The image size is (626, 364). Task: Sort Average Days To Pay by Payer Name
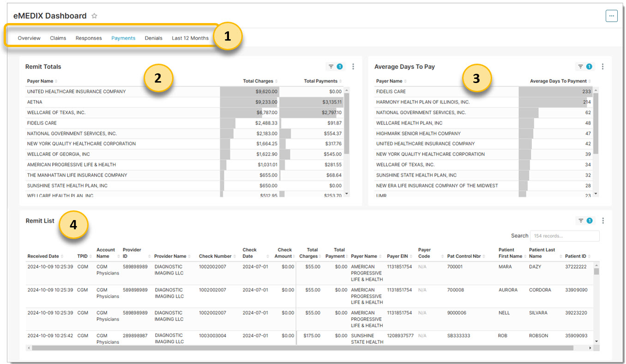tap(391, 81)
